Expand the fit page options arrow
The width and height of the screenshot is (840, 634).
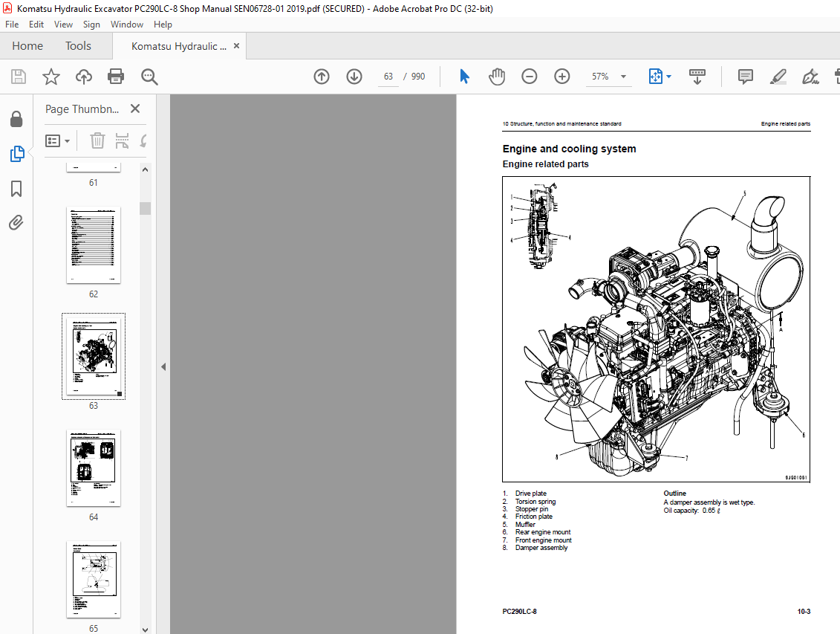(x=668, y=77)
